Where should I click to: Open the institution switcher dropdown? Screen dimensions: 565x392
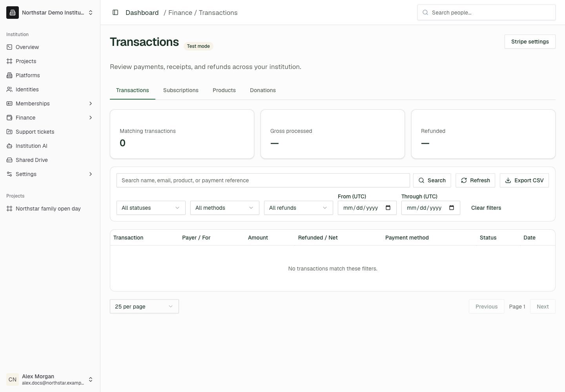50,13
